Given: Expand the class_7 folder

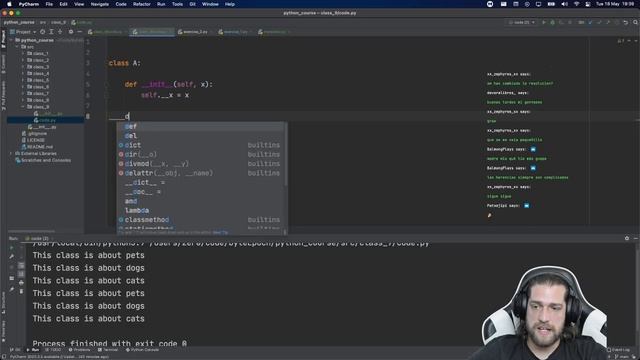Looking at the screenshot, I should (x=23, y=93).
